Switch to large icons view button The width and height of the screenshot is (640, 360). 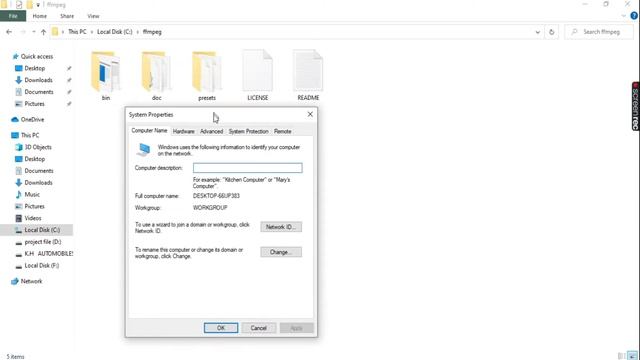632,356
